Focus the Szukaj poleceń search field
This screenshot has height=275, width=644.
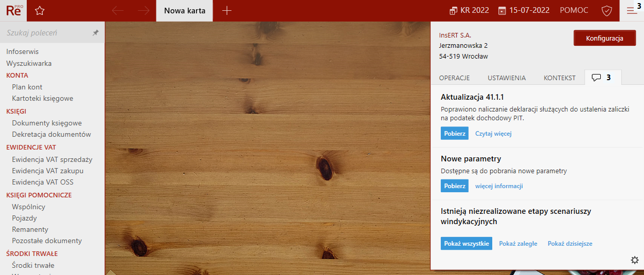[x=46, y=32]
